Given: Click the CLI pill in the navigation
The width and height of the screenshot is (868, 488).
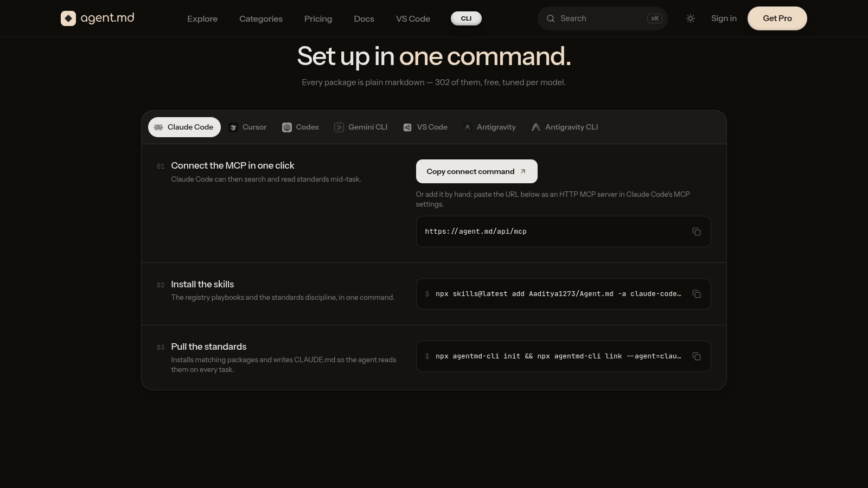Looking at the screenshot, I should 466,18.
